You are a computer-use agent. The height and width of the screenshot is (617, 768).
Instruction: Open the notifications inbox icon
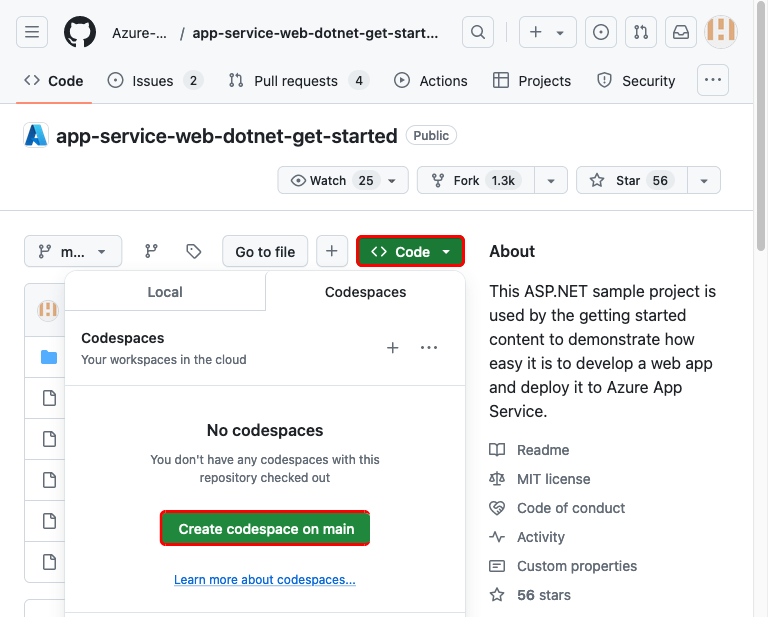681,32
